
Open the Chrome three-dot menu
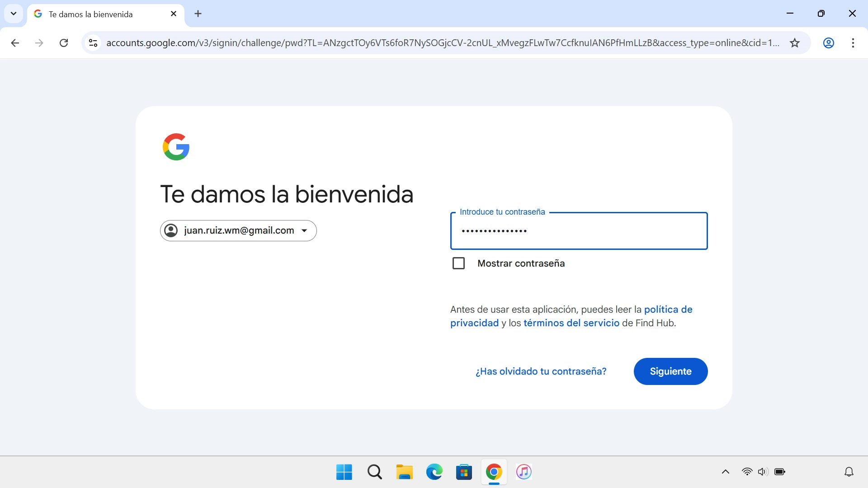(854, 43)
